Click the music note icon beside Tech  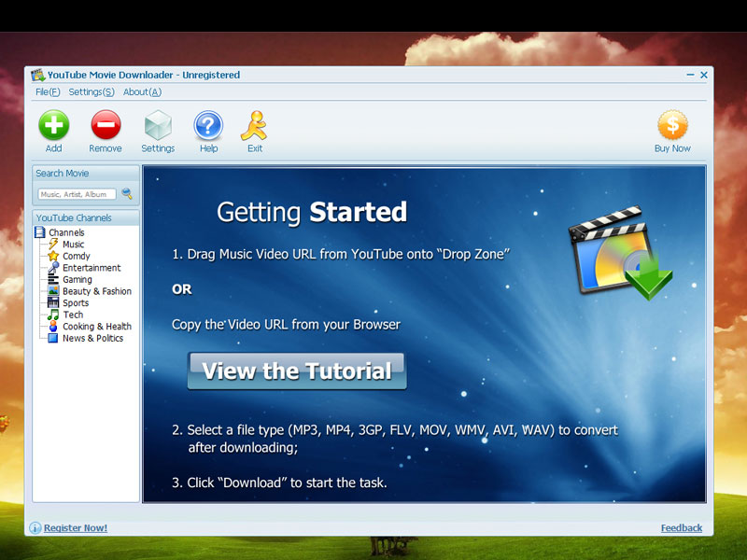(53, 315)
